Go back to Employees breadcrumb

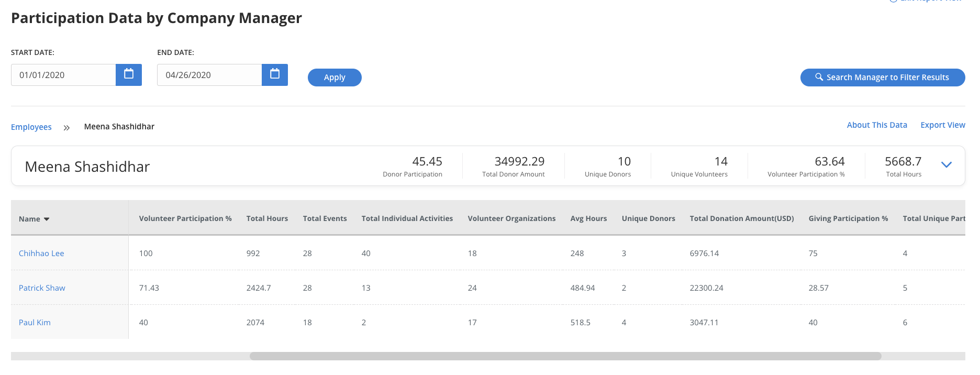(x=31, y=127)
